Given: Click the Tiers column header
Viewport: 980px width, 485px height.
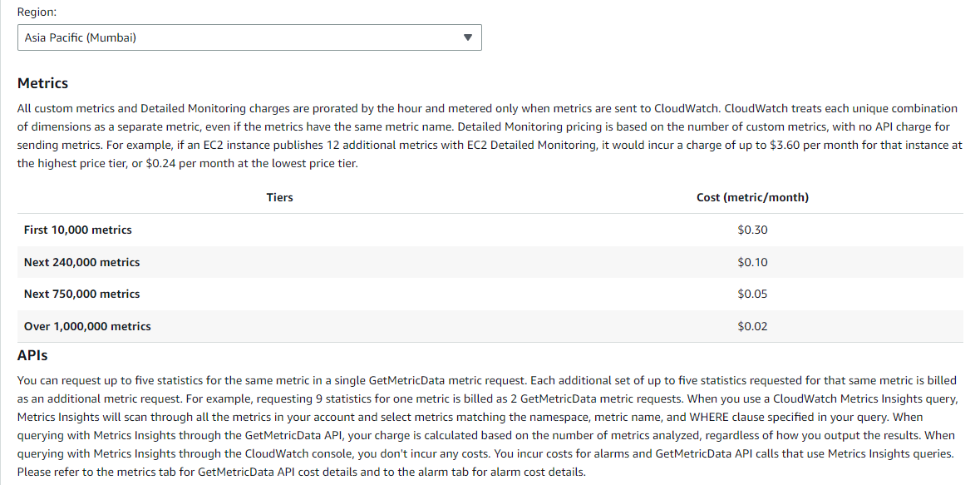Looking at the screenshot, I should point(279,197).
